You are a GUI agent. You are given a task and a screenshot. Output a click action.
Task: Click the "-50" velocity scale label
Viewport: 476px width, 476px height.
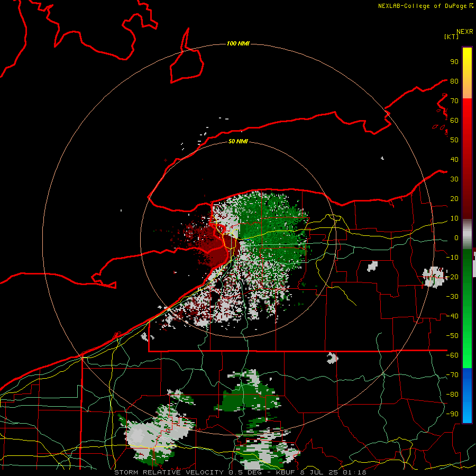coord(452,336)
